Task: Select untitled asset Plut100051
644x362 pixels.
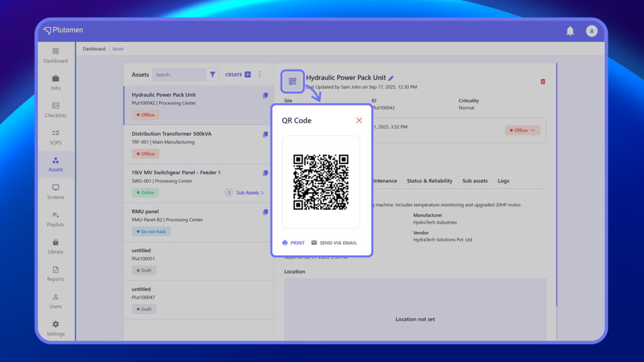Action: pyautogui.click(x=198, y=261)
